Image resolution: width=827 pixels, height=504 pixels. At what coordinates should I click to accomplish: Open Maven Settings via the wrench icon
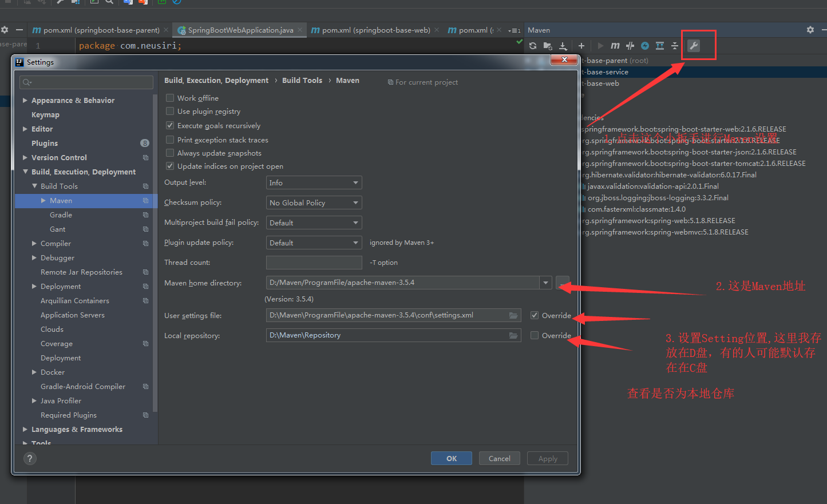click(x=694, y=46)
